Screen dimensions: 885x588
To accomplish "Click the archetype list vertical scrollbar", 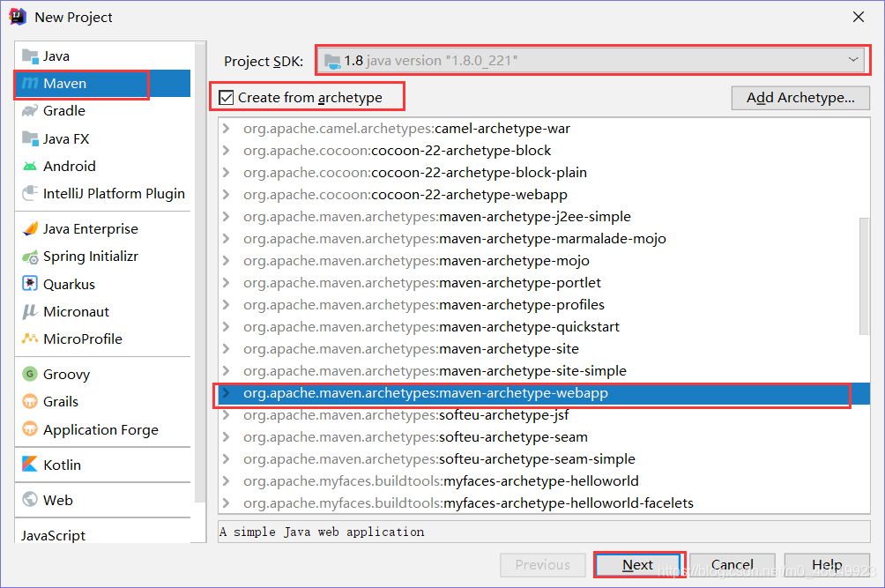I will click(864, 276).
